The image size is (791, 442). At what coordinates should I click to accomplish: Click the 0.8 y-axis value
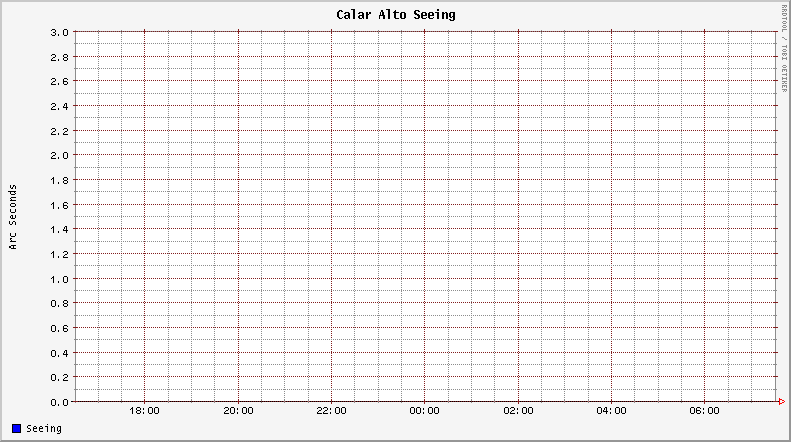pyautogui.click(x=59, y=303)
